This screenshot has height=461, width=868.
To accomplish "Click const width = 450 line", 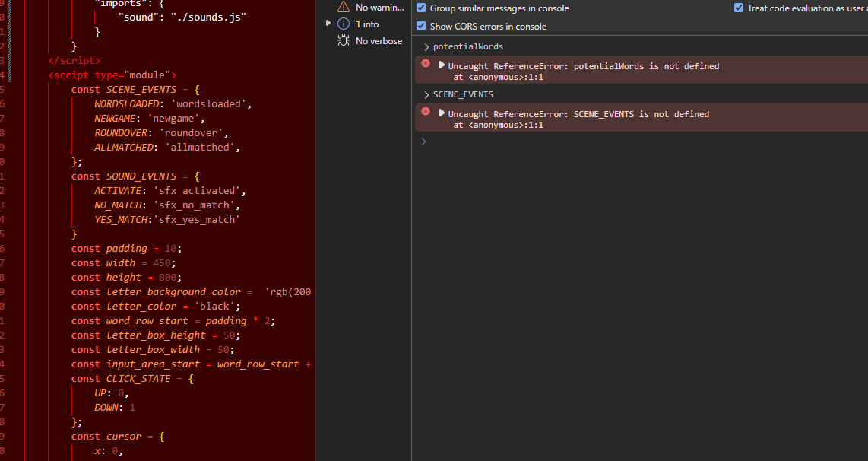I will [x=123, y=262].
